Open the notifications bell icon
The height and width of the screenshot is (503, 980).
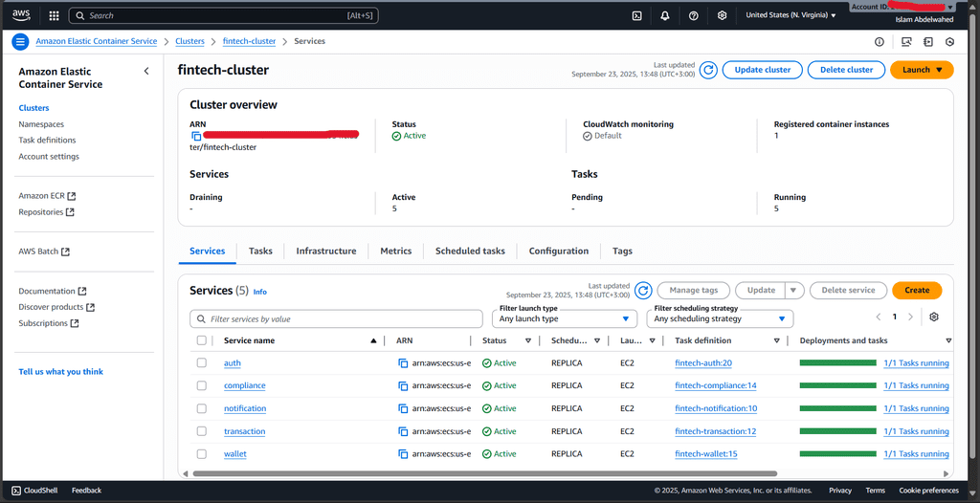(x=665, y=15)
